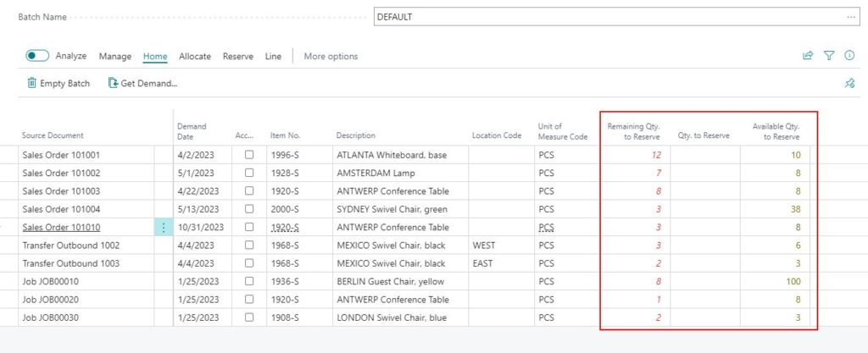Screen dimensions: 868x353
Task: Open Batch Name lookup ellipsis
Action: pyautogui.click(x=850, y=17)
